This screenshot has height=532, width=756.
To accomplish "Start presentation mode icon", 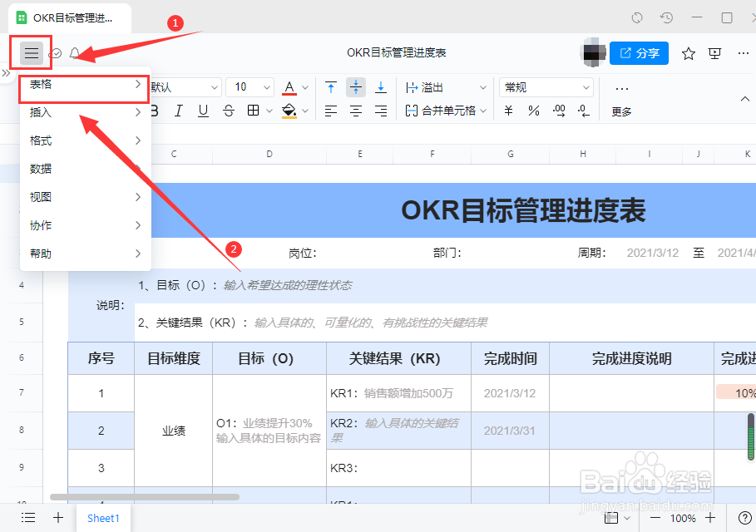I will pos(714,53).
